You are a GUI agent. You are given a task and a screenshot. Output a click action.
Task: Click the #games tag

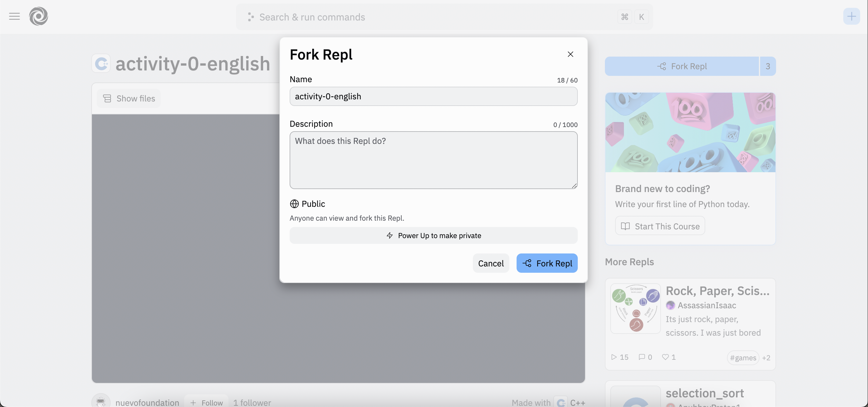[x=743, y=358]
